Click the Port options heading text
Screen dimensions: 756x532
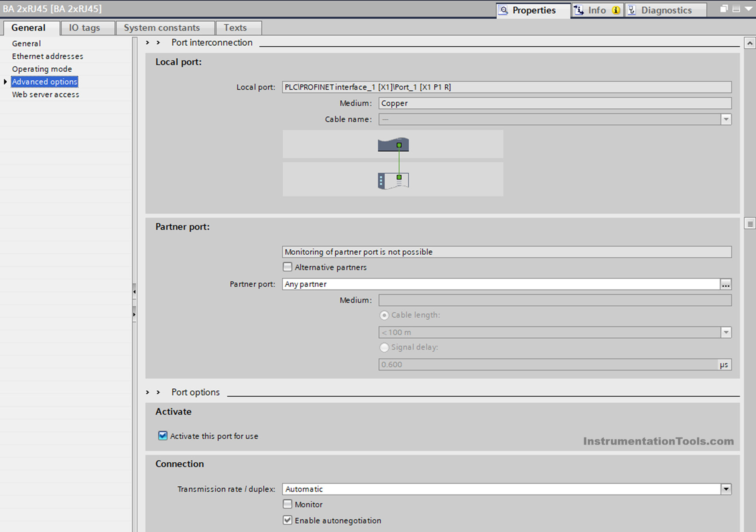[x=195, y=392]
